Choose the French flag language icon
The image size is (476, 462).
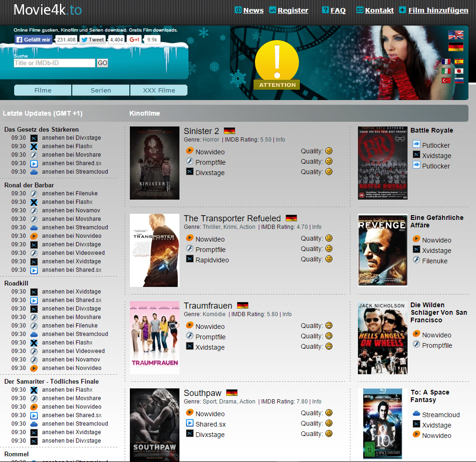[446, 61]
